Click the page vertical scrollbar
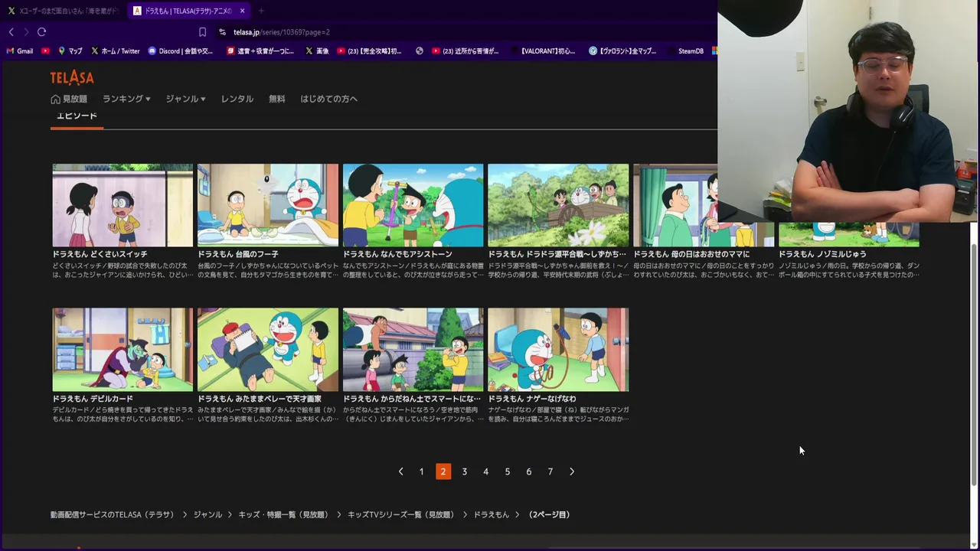980x551 pixels. [x=974, y=364]
